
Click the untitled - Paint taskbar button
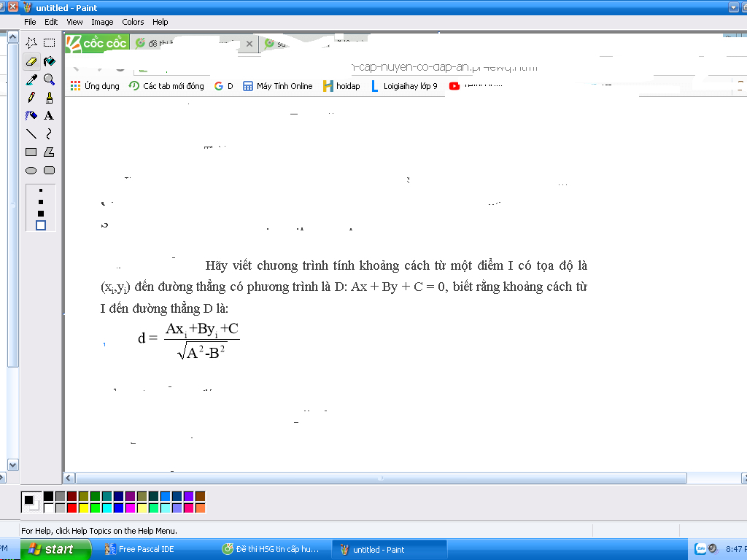390,549
